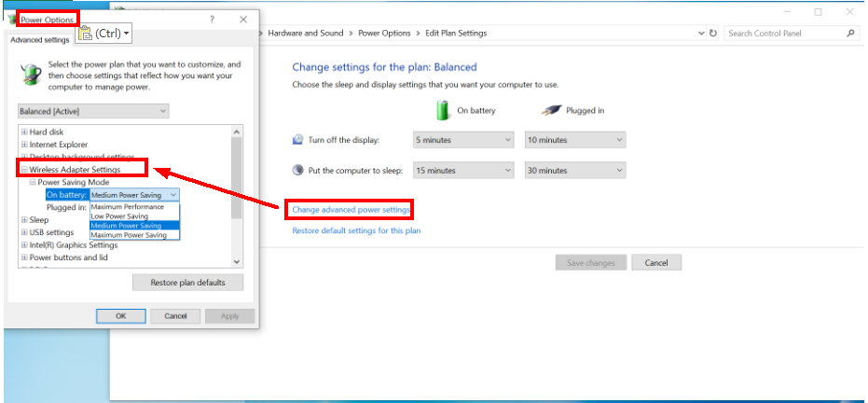Image resolution: width=868 pixels, height=403 pixels.
Task: Click the refresh icon in the address bar
Action: pos(713,33)
